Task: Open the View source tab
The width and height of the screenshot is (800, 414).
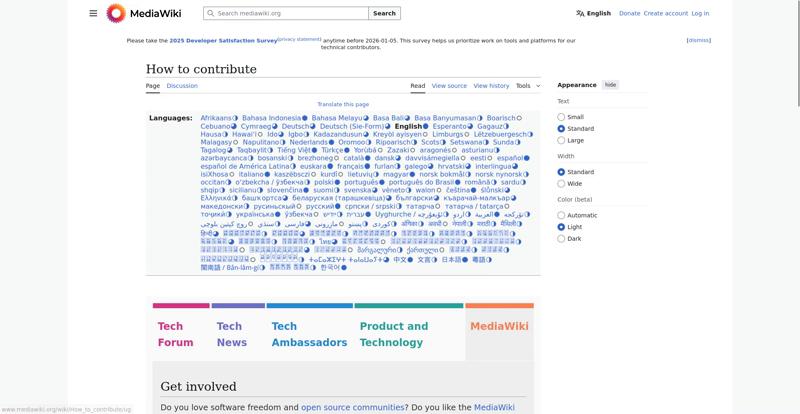Action: (449, 86)
